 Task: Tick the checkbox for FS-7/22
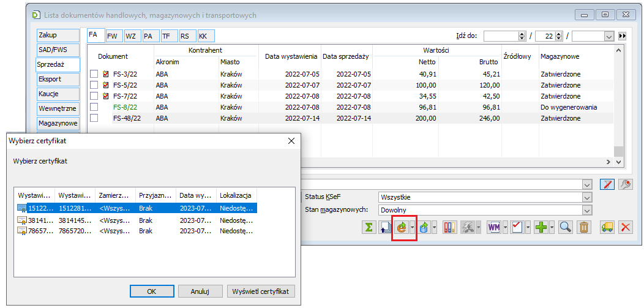94,97
